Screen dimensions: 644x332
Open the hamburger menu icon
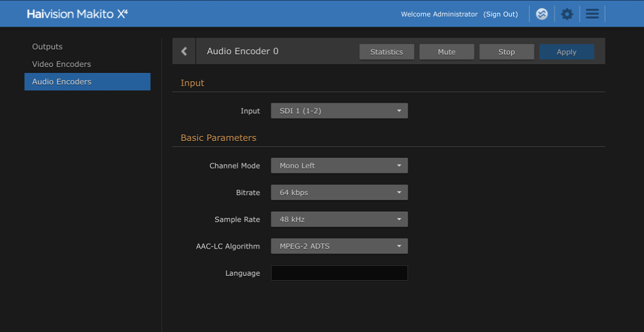[592, 14]
